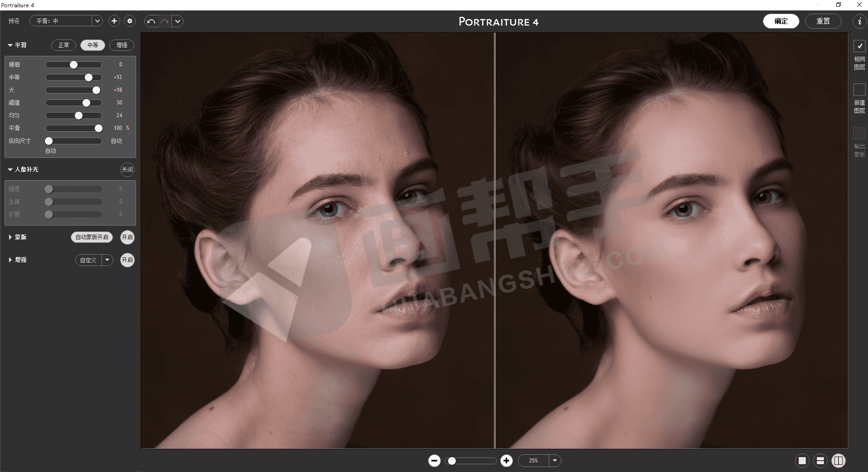Click the 确定 button

(781, 21)
